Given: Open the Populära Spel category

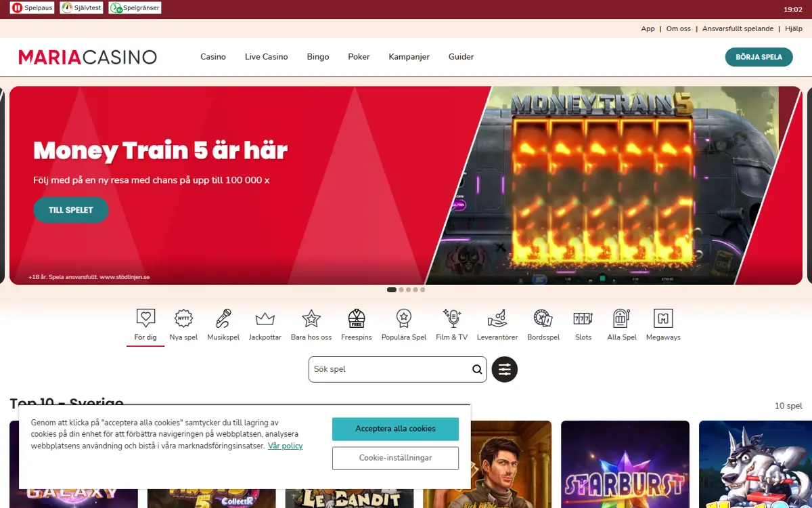Looking at the screenshot, I should pyautogui.click(x=404, y=325).
